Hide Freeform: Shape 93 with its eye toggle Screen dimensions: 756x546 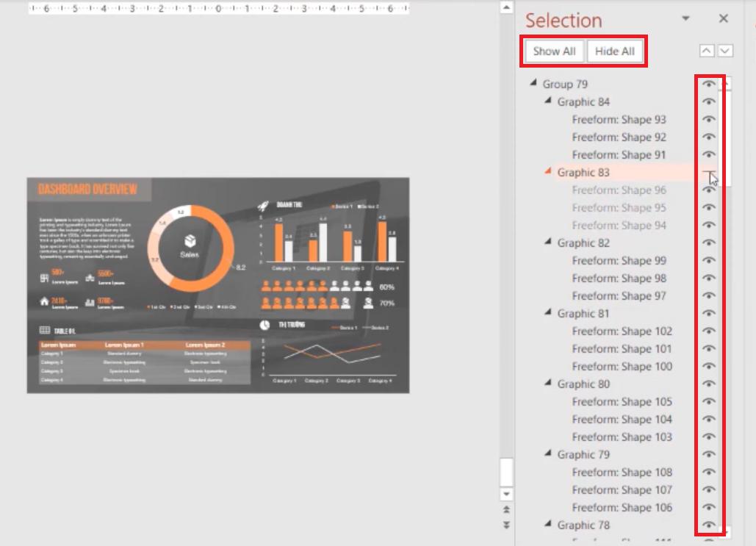tap(708, 119)
